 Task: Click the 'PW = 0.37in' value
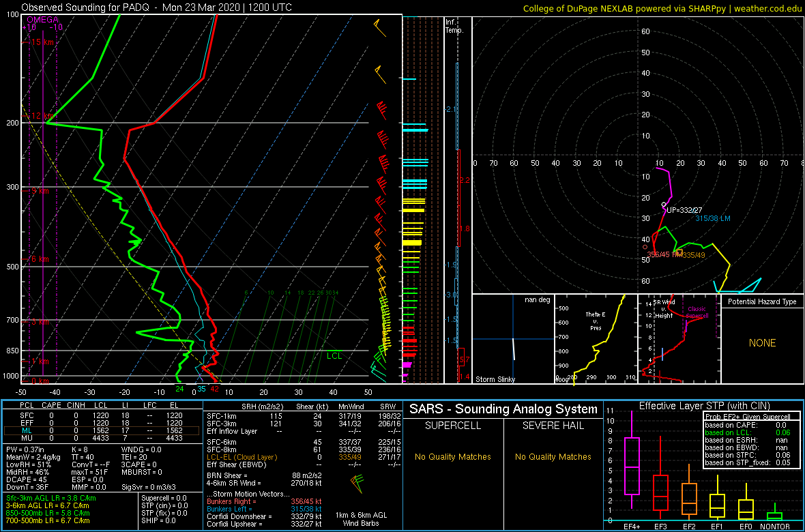click(x=27, y=449)
